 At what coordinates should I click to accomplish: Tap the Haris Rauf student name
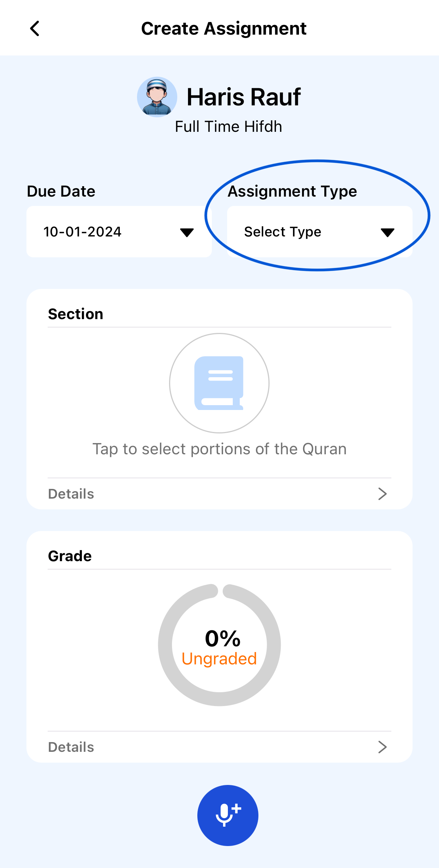244,97
